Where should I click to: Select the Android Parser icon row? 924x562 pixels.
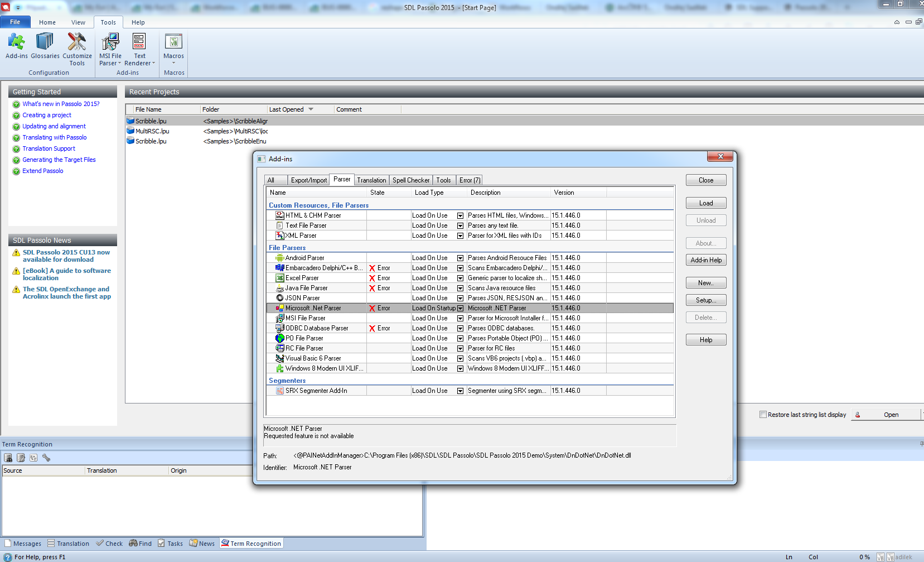point(280,258)
